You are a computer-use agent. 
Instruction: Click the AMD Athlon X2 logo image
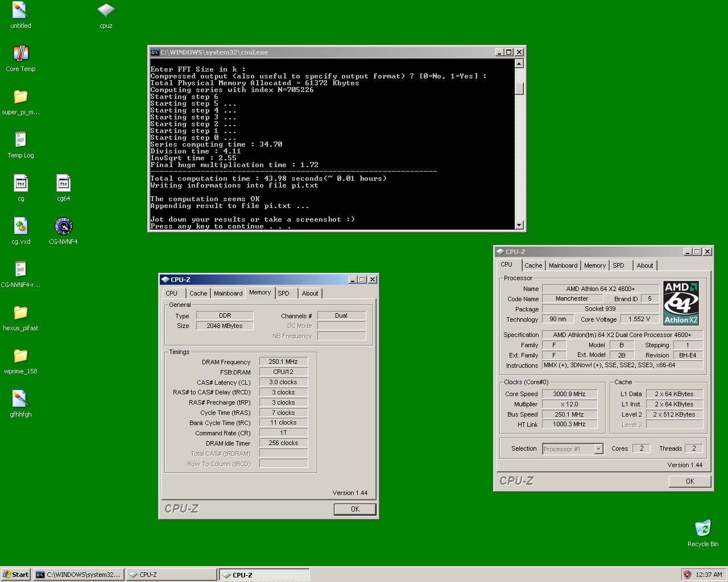[681, 303]
